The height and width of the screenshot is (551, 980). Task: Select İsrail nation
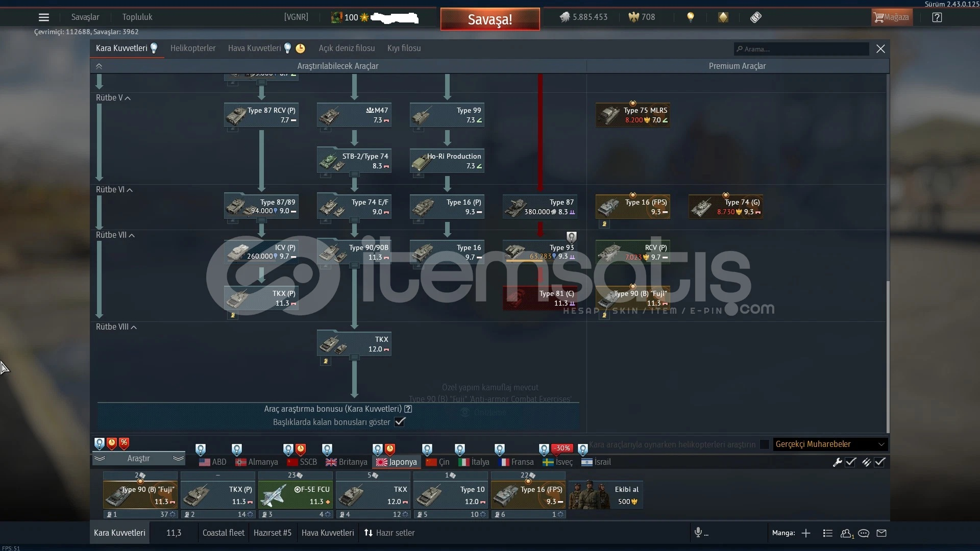(x=596, y=462)
